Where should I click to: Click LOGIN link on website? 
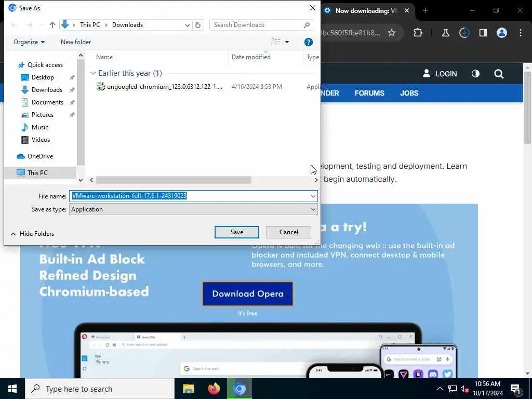pos(440,74)
